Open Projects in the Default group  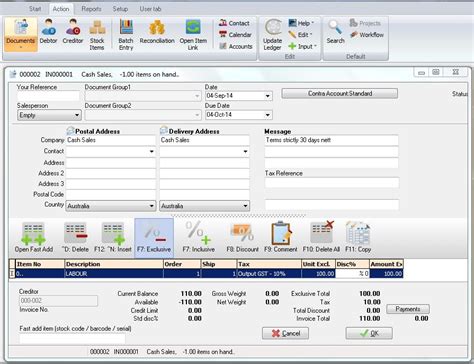click(x=365, y=23)
